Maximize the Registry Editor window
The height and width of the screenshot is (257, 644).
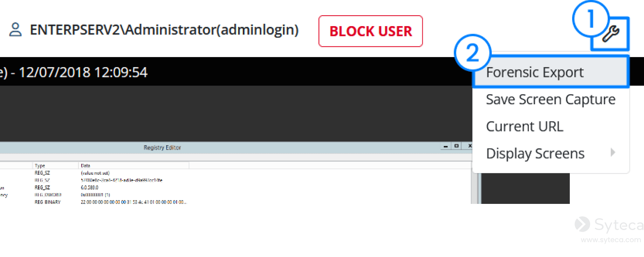click(x=456, y=146)
